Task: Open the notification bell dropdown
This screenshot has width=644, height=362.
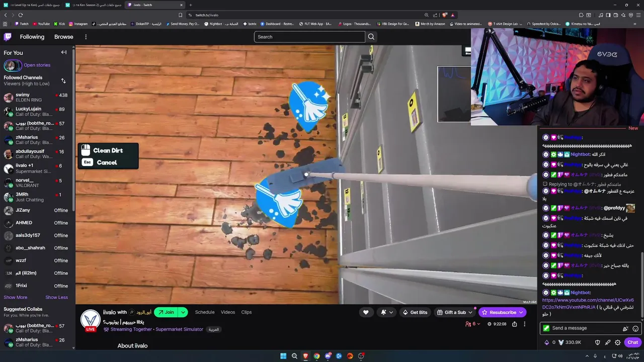Action: pyautogui.click(x=386, y=312)
